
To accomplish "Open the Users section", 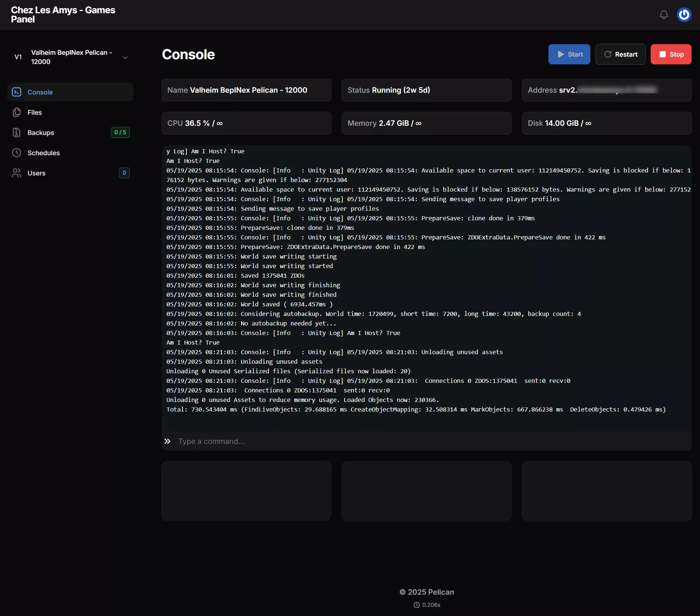I will tap(70, 173).
